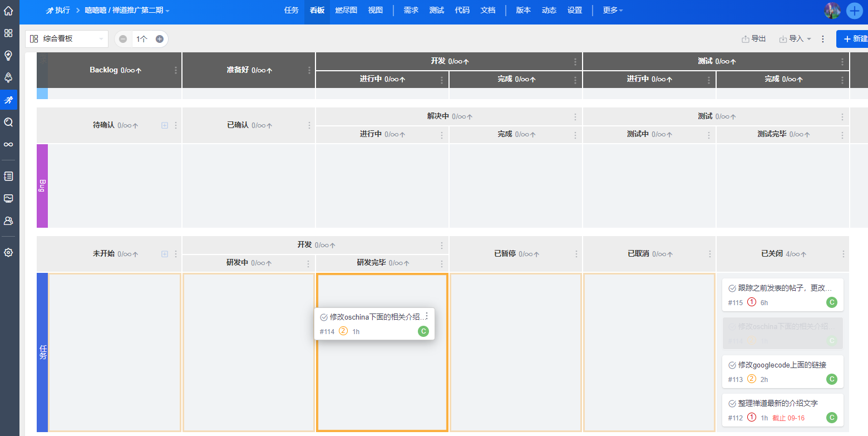The image size is (868, 436).
Task: Switch to the 燃尽图 tab
Action: [x=346, y=11]
